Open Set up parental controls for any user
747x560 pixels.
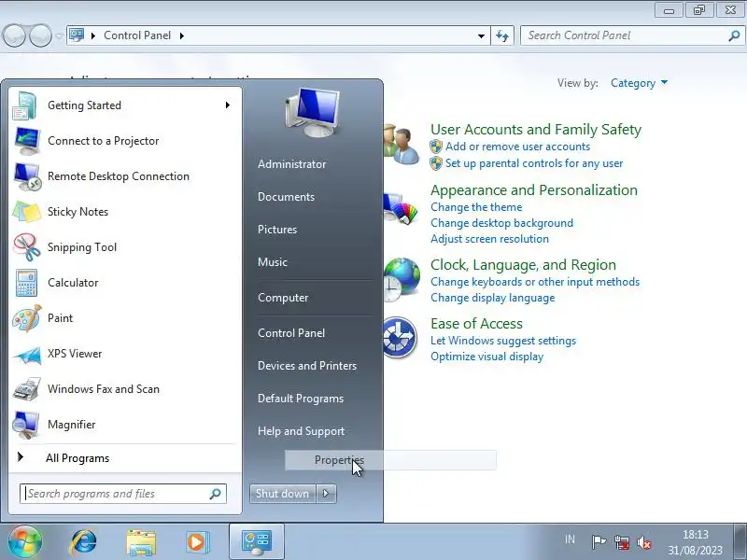534,163
